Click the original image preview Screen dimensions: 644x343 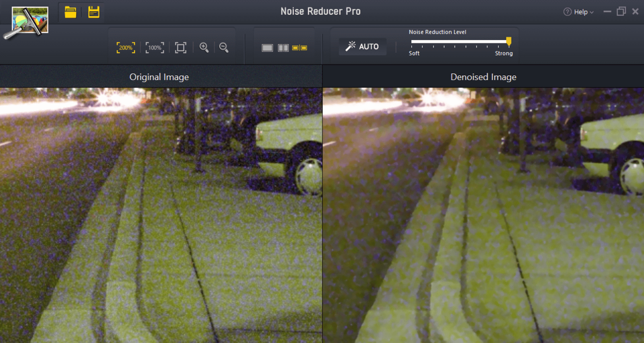coord(161,215)
